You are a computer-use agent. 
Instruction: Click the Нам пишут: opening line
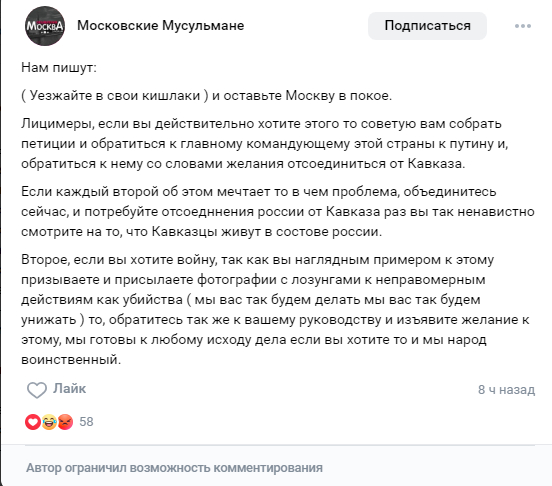[59, 68]
